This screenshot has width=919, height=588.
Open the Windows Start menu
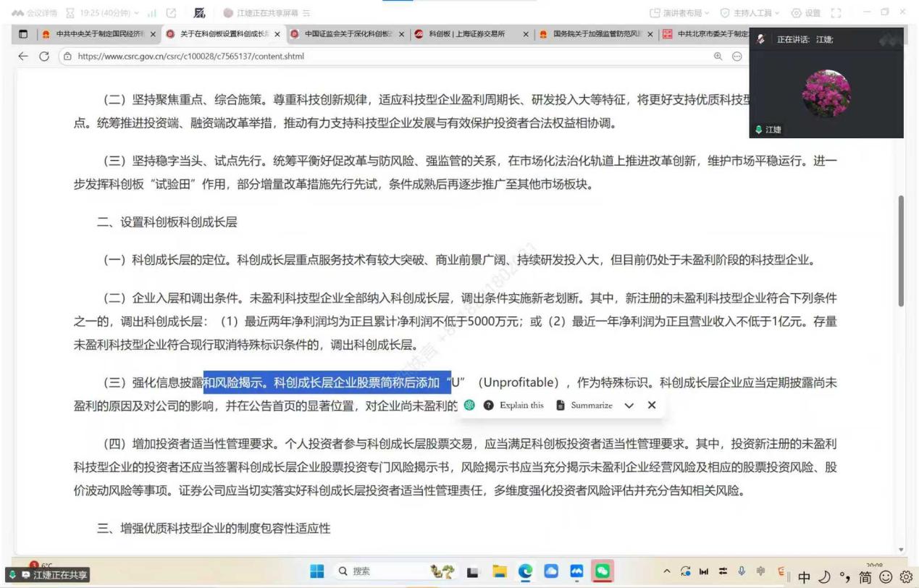(316, 571)
